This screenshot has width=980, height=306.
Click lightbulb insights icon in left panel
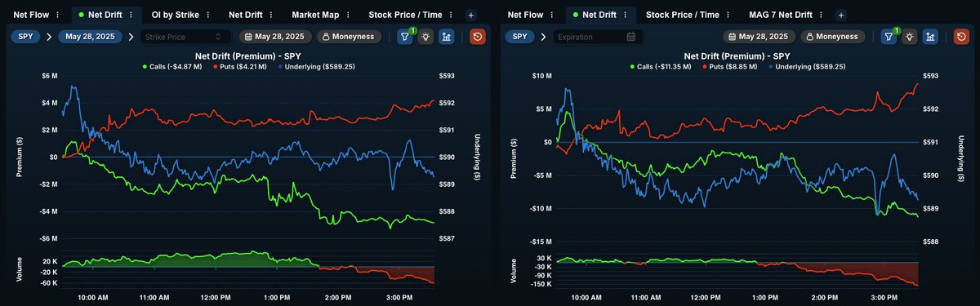425,37
